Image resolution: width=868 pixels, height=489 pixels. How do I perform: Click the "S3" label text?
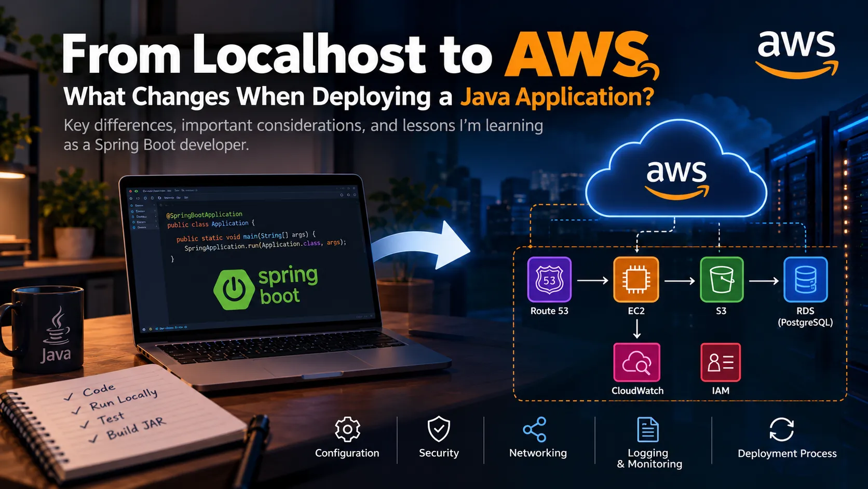(x=721, y=311)
